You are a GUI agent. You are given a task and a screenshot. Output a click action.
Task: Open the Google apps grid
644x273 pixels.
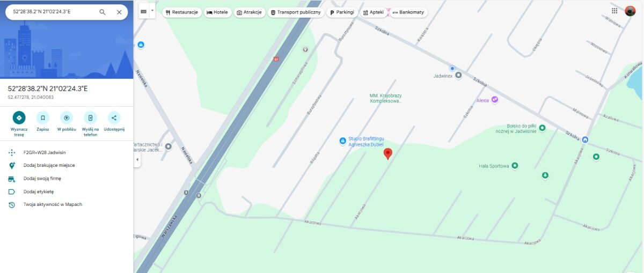point(614,11)
